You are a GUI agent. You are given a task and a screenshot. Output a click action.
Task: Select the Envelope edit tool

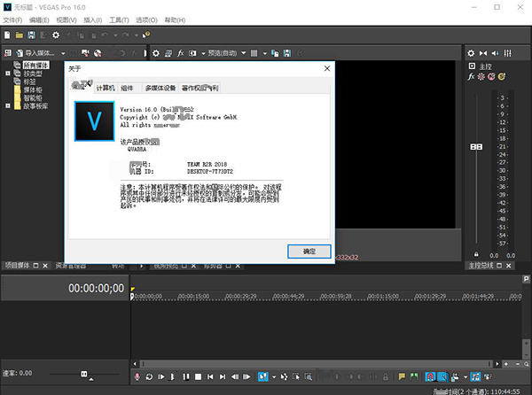pyautogui.click(x=284, y=376)
